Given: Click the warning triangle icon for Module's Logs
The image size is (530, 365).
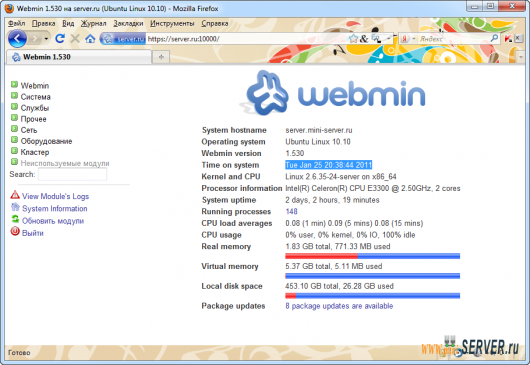Looking at the screenshot, I should (x=15, y=195).
